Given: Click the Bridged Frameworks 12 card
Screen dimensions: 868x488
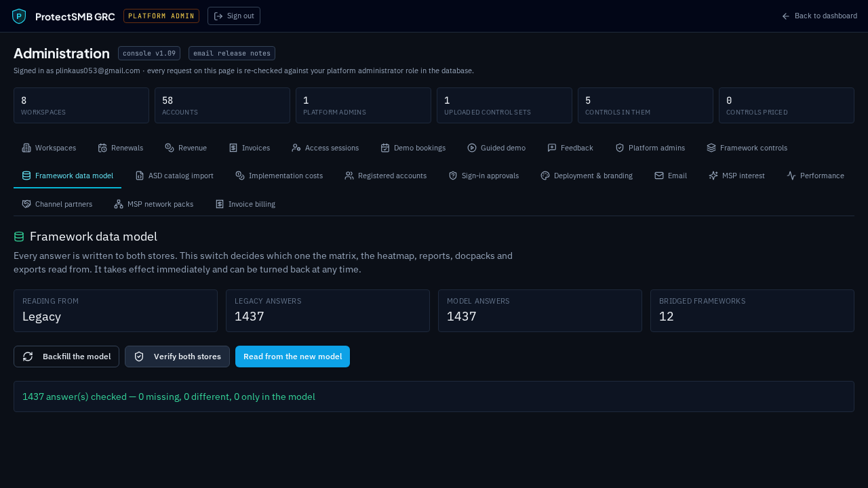Looking at the screenshot, I should point(752,311).
